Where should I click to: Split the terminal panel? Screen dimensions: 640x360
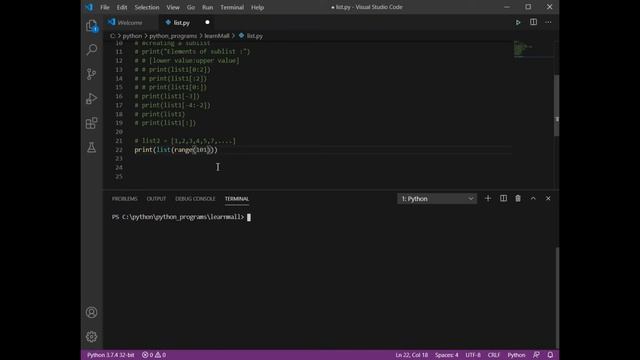coord(503,198)
